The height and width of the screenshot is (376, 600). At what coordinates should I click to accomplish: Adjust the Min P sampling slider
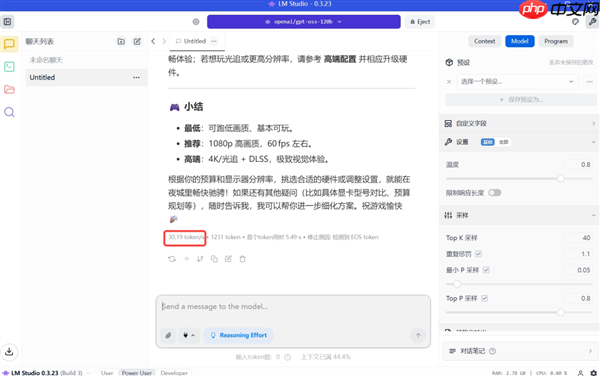pos(457,284)
